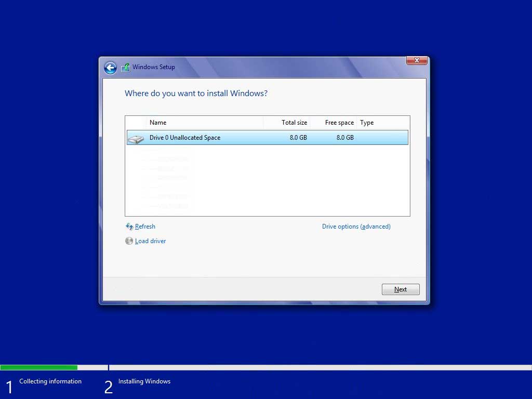Click the Name column header
This screenshot has width=532, height=399.
[205, 123]
